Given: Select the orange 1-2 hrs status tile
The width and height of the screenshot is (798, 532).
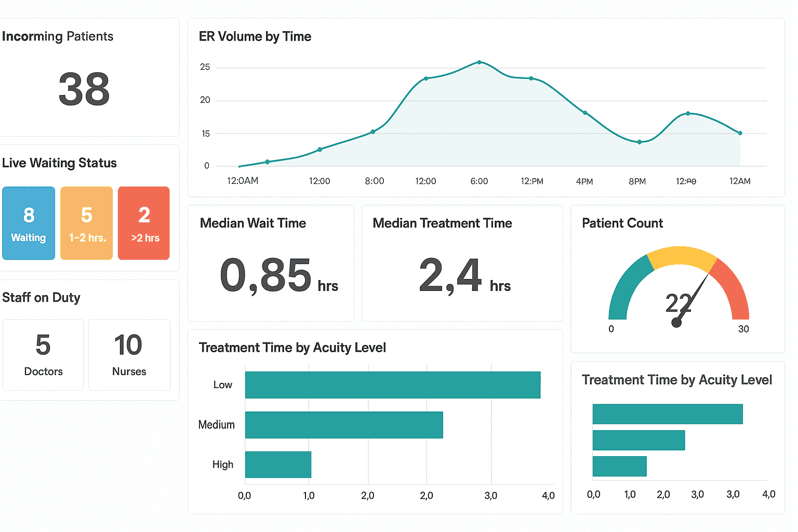Looking at the screenshot, I should [86, 223].
